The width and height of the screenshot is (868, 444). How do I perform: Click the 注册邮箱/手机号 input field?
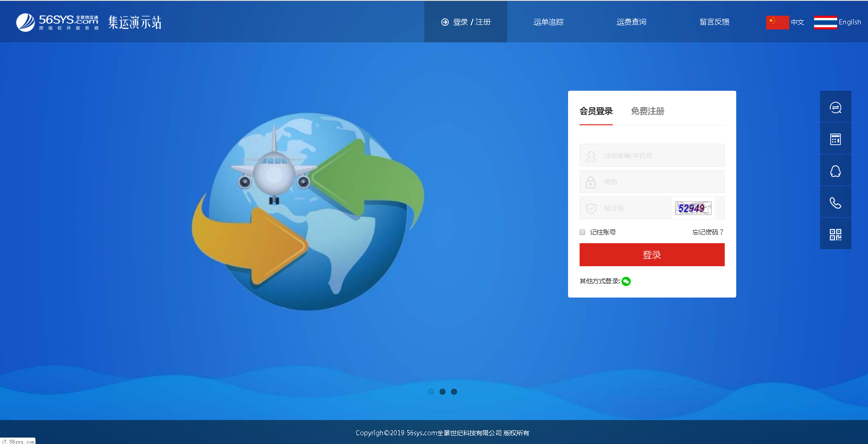coord(651,155)
